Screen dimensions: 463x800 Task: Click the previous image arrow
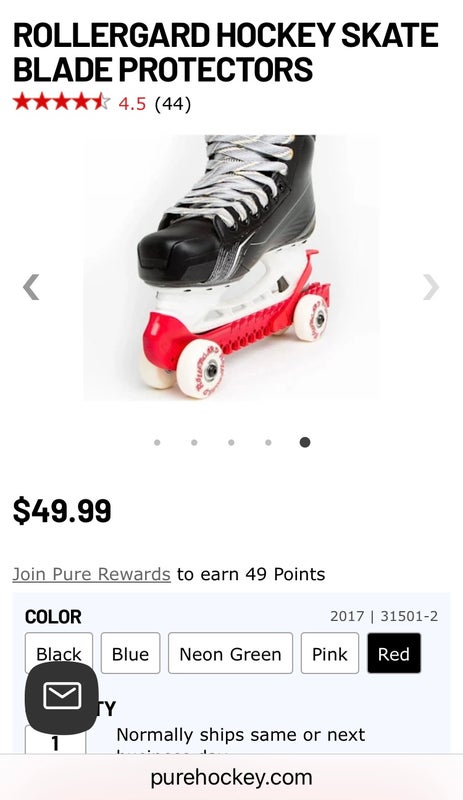pos(31,287)
